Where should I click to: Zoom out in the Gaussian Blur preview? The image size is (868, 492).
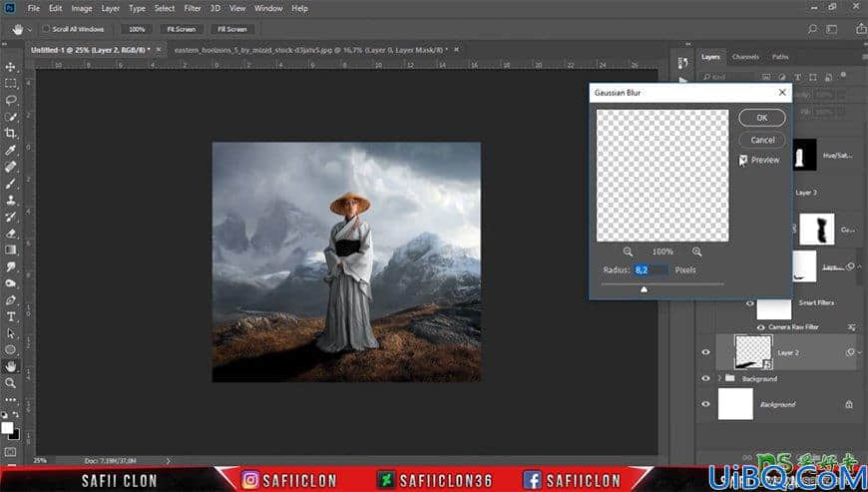[x=628, y=251]
